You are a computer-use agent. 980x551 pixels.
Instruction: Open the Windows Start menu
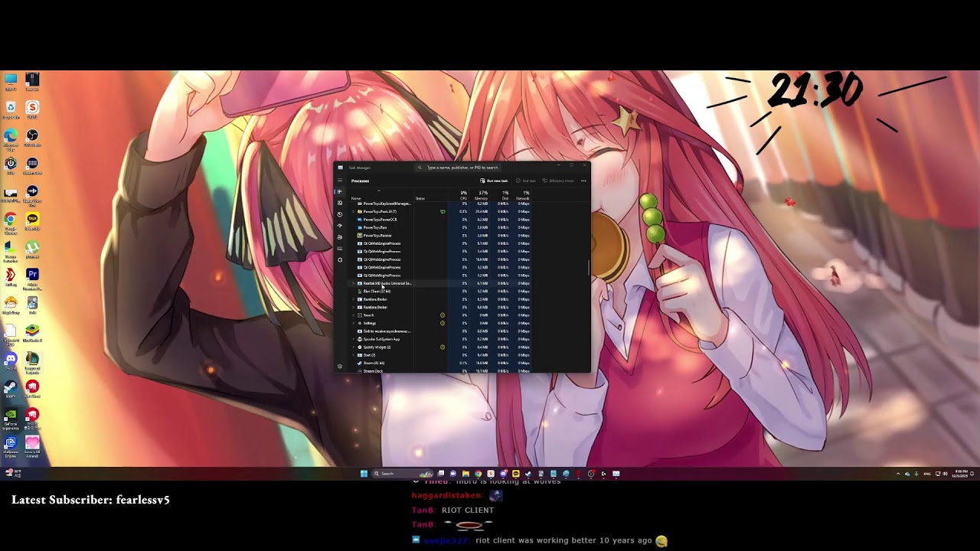pyautogui.click(x=364, y=474)
